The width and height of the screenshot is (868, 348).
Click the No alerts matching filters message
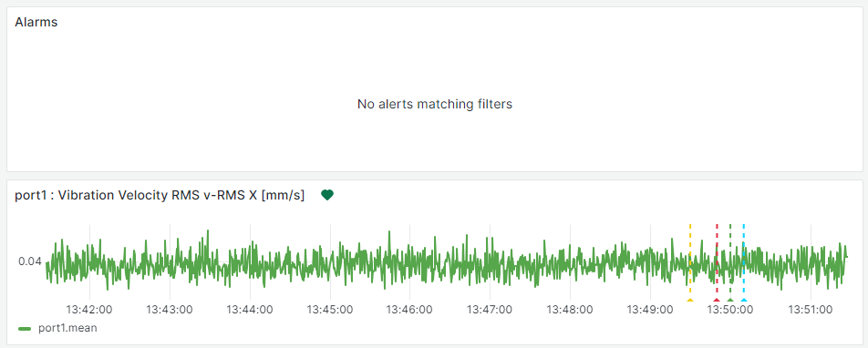click(435, 104)
